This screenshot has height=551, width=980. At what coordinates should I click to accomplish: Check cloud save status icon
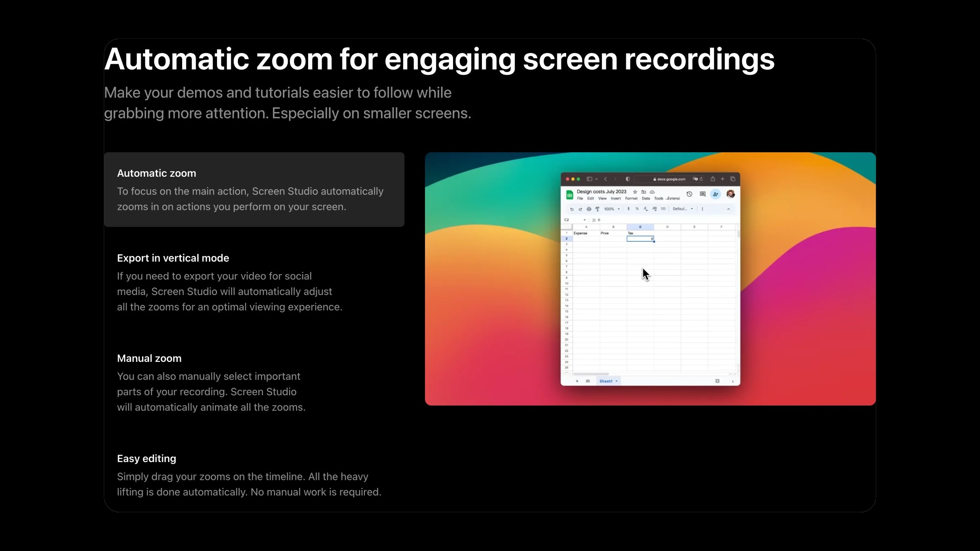point(652,192)
